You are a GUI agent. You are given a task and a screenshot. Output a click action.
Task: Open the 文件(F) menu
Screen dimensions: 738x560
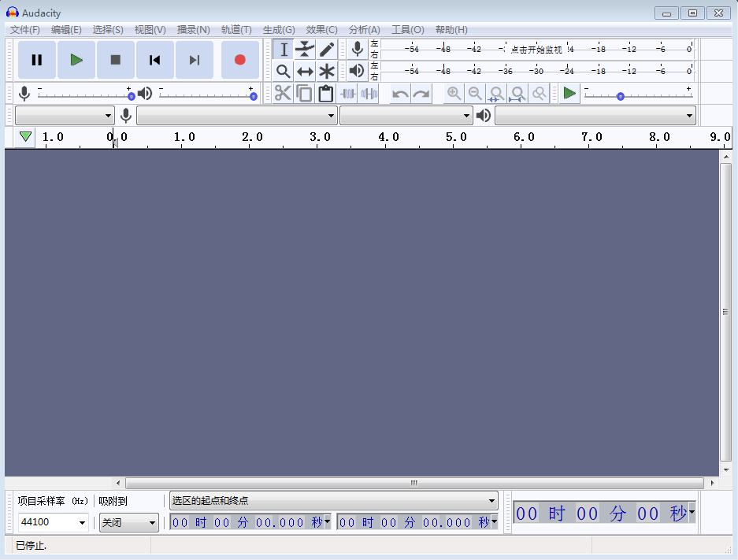point(24,29)
